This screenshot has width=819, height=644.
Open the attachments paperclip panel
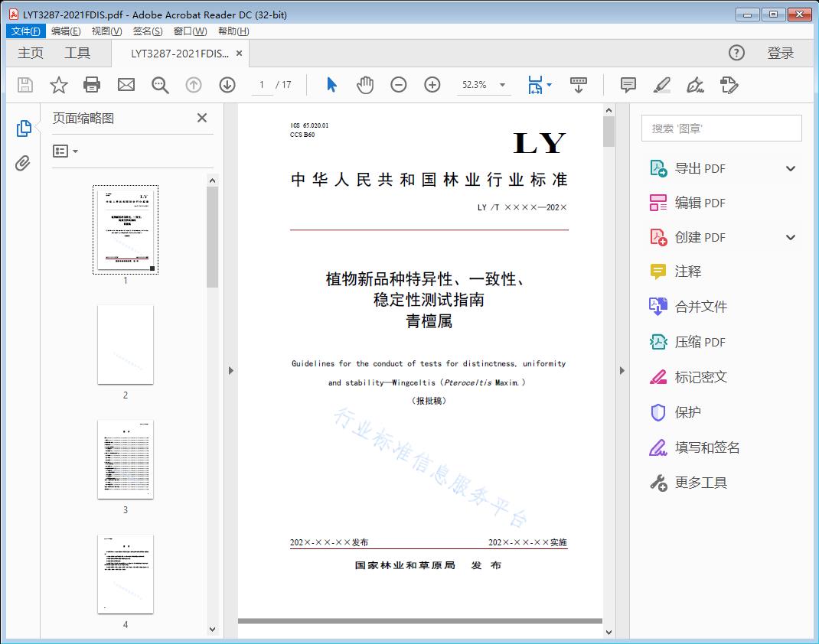pyautogui.click(x=23, y=163)
